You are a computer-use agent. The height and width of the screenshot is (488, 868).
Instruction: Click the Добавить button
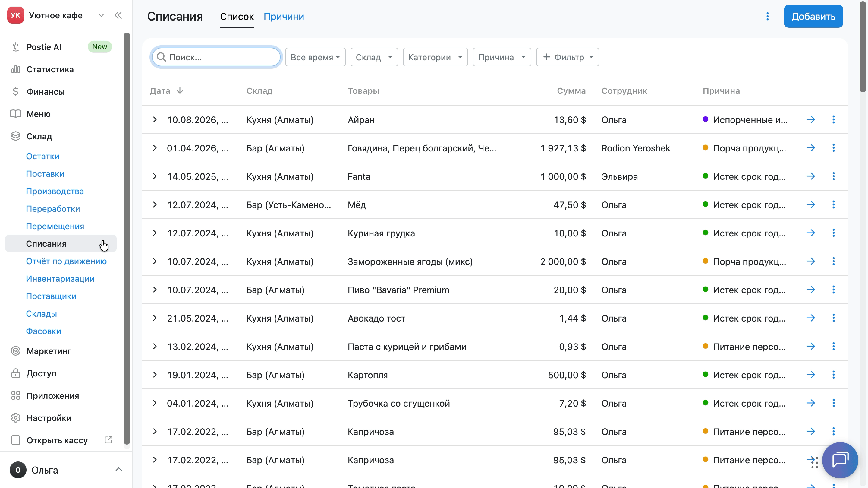tap(813, 16)
